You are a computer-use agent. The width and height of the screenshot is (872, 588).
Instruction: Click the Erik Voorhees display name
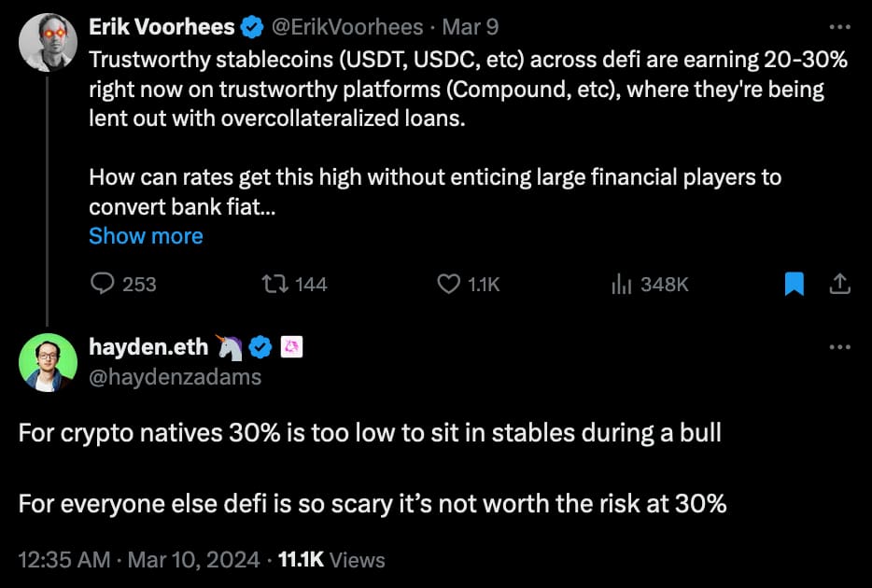(162, 28)
